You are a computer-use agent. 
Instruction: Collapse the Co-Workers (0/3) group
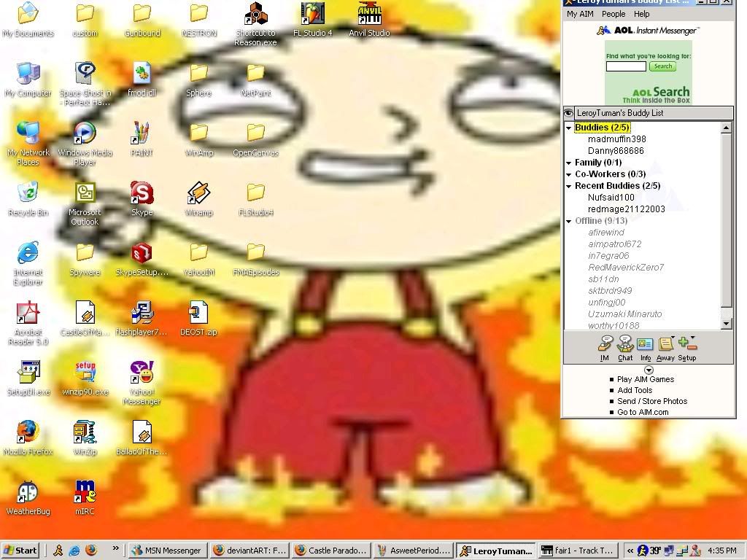569,175
